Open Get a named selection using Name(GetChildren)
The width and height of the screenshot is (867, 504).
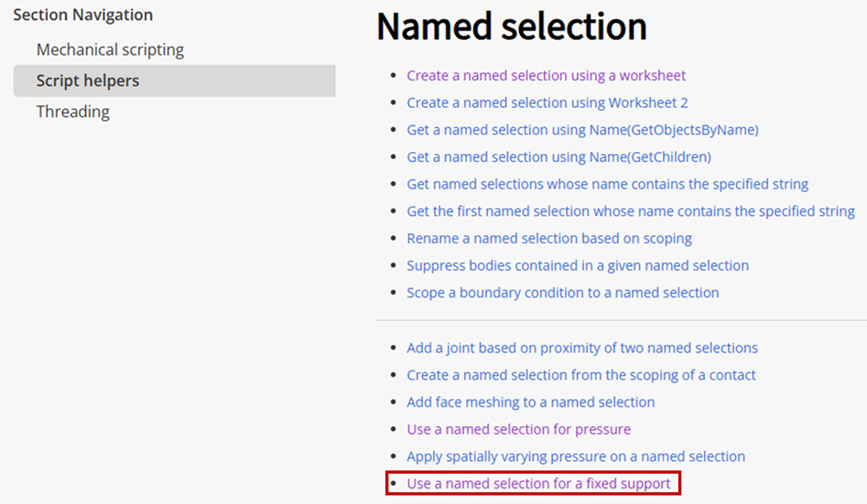pos(558,157)
